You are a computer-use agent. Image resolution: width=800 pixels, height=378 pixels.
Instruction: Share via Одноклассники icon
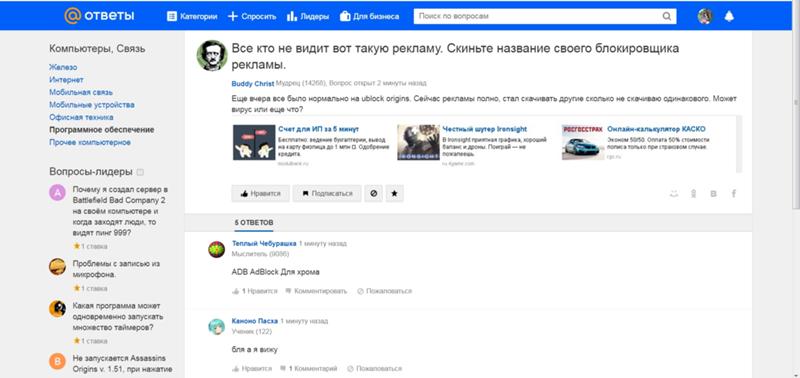click(x=694, y=194)
